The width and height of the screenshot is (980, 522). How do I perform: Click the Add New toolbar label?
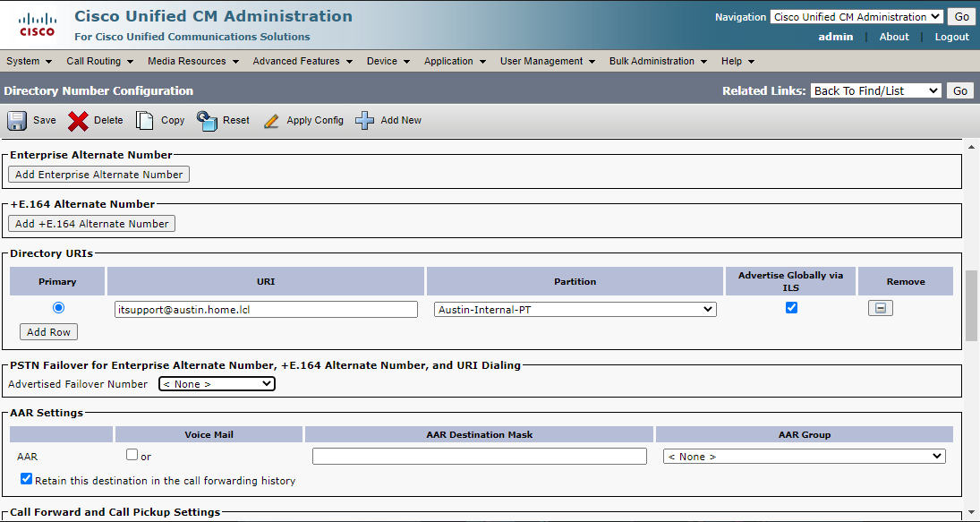point(401,120)
